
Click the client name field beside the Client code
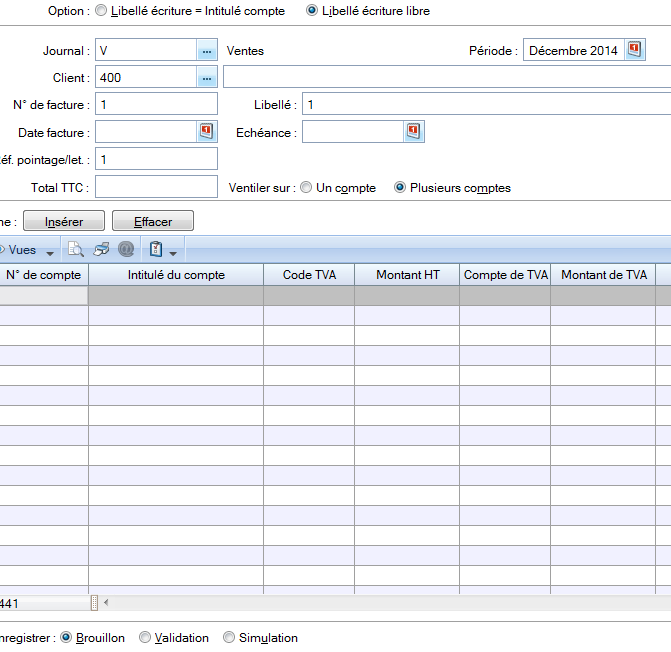pos(447,77)
